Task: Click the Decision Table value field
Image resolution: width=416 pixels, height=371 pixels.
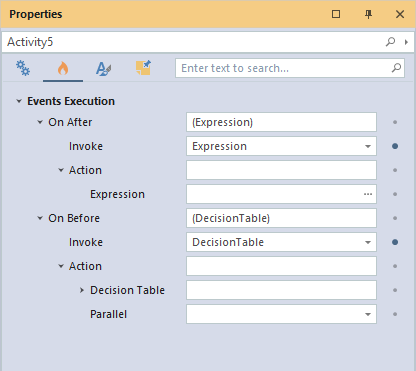Action: pyautogui.click(x=281, y=290)
